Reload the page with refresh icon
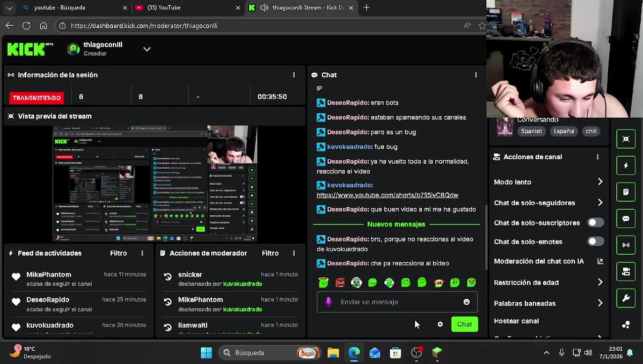Screen dimensions: 643x364 (26, 25)
